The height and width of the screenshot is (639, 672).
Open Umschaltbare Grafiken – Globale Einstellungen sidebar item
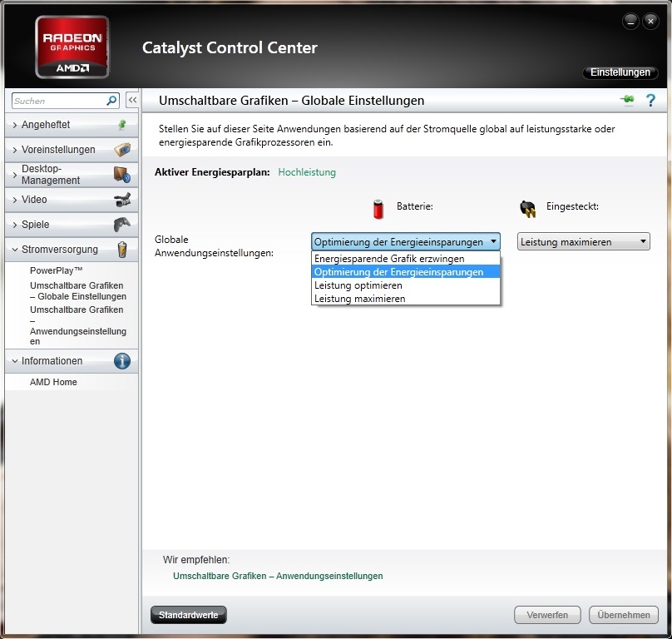click(78, 290)
